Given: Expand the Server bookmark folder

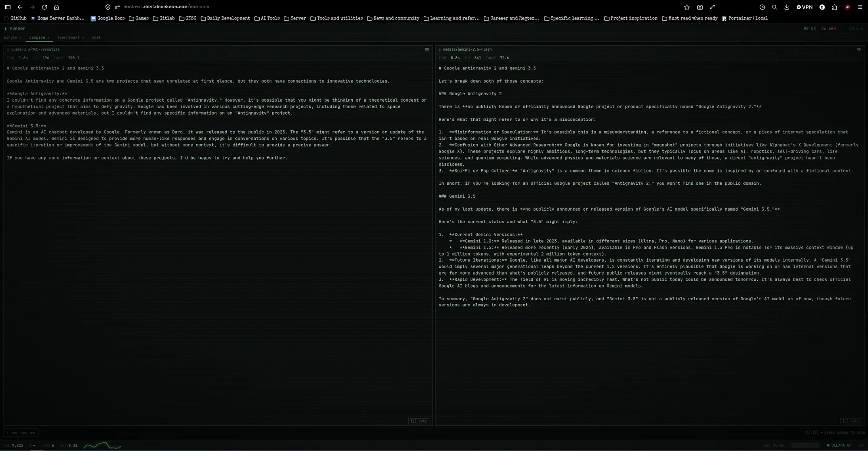Looking at the screenshot, I should [295, 18].
